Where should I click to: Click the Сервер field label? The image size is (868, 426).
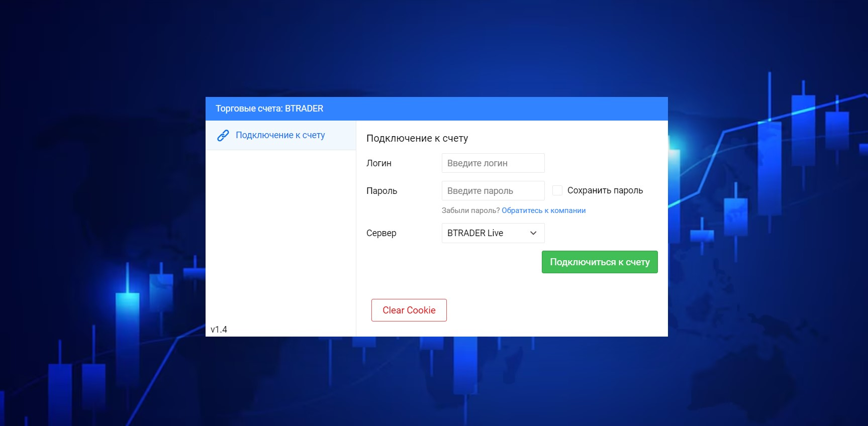381,233
